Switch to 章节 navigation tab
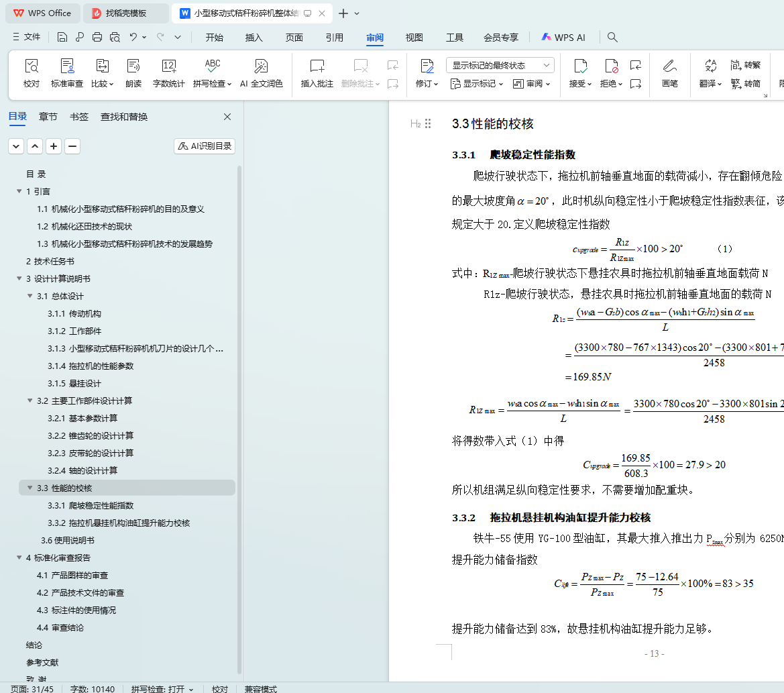This screenshot has width=784, height=693. (x=48, y=117)
